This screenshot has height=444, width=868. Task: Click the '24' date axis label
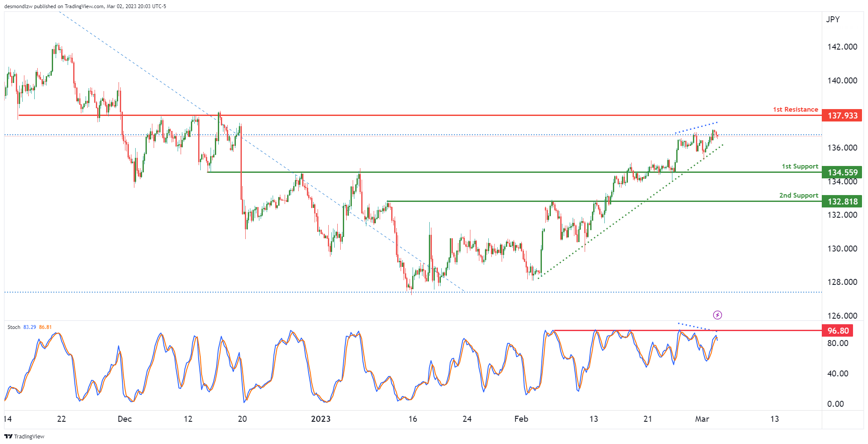click(x=467, y=419)
